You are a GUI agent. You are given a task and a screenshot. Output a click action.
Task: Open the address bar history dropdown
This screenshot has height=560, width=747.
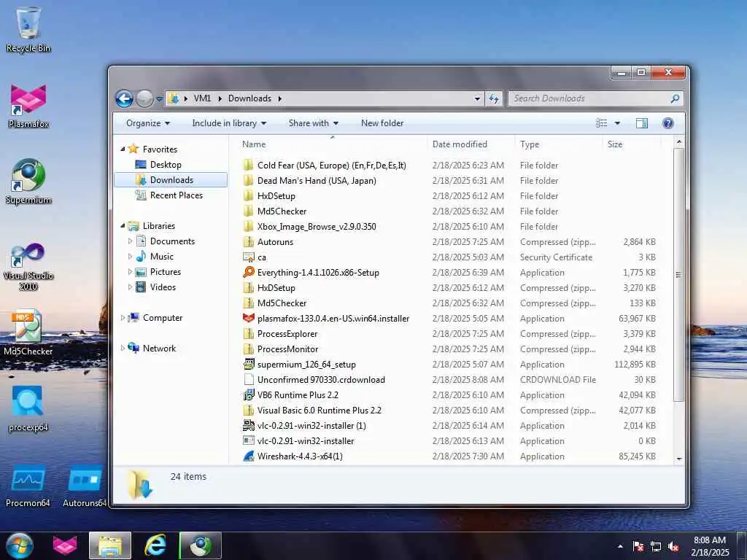tap(477, 98)
